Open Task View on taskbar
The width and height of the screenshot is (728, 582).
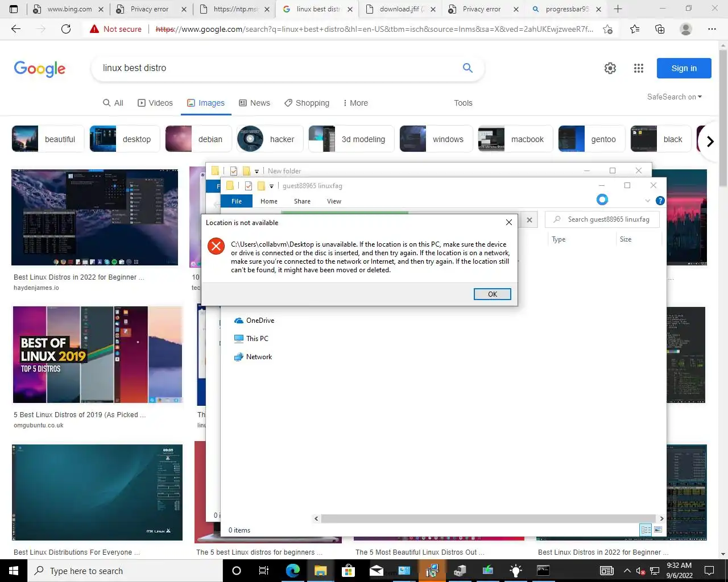click(x=264, y=571)
